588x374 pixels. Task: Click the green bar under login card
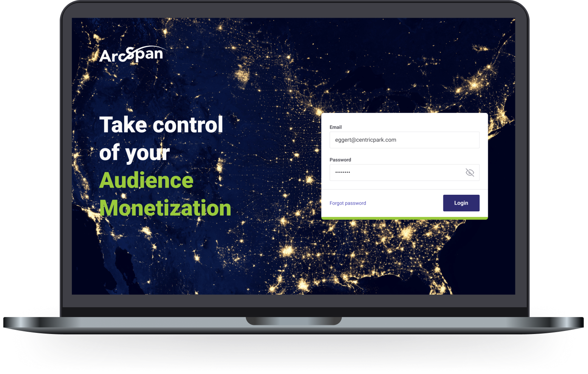point(404,218)
